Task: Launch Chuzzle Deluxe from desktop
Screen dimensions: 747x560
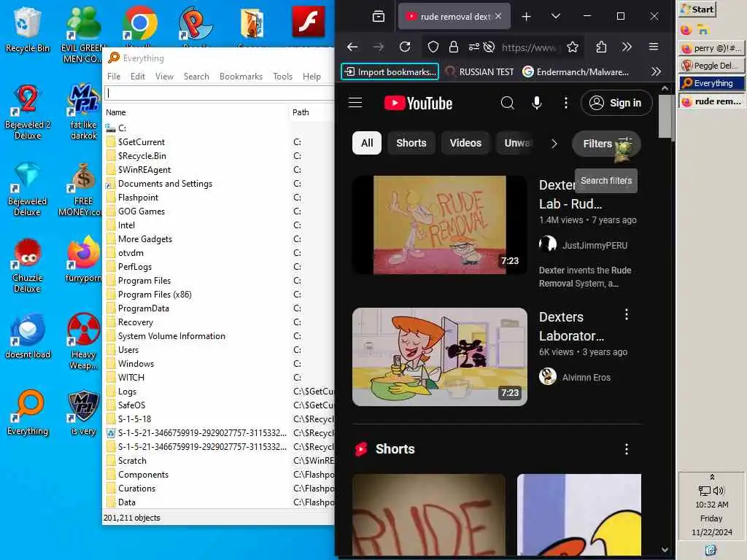Action: point(27,265)
